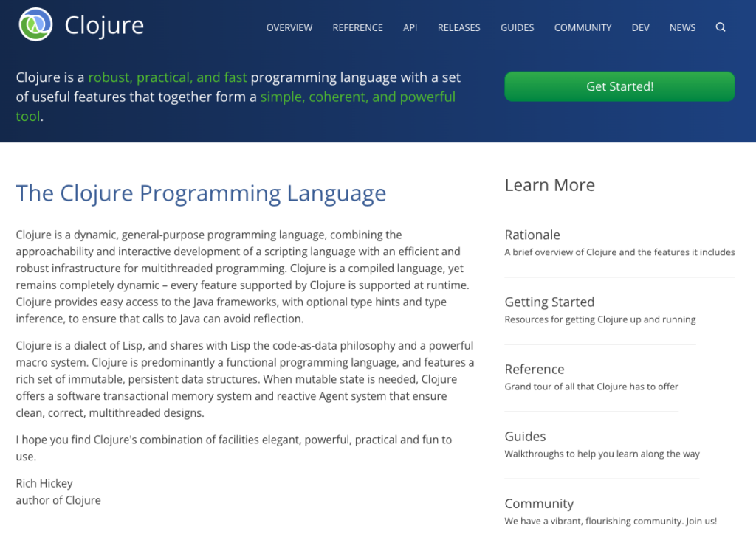Select COMMUNITY in the top navigation
Viewport: 756px width, 537px height.
583,27
